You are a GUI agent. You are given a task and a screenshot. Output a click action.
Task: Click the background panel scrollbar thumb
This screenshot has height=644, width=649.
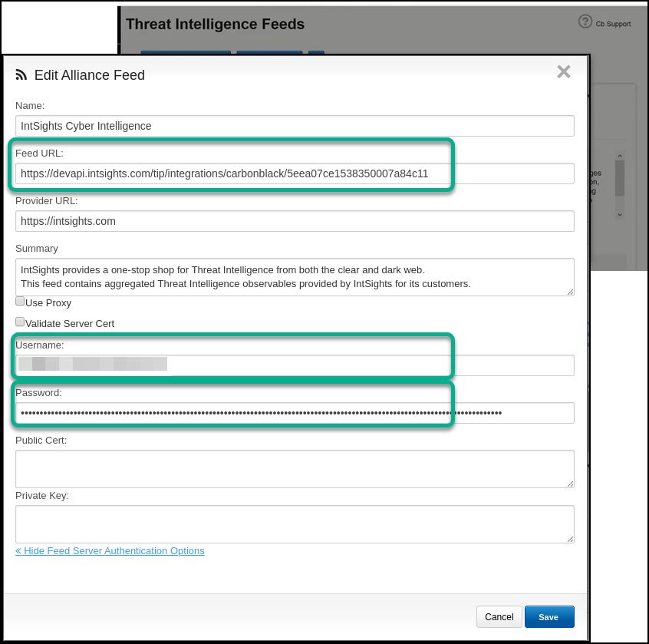tap(620, 178)
